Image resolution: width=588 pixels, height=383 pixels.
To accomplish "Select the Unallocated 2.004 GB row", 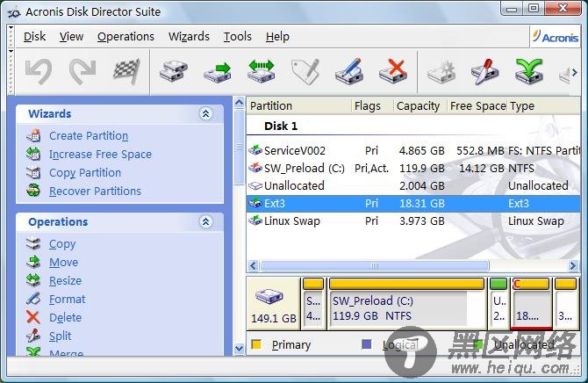I will click(x=413, y=186).
